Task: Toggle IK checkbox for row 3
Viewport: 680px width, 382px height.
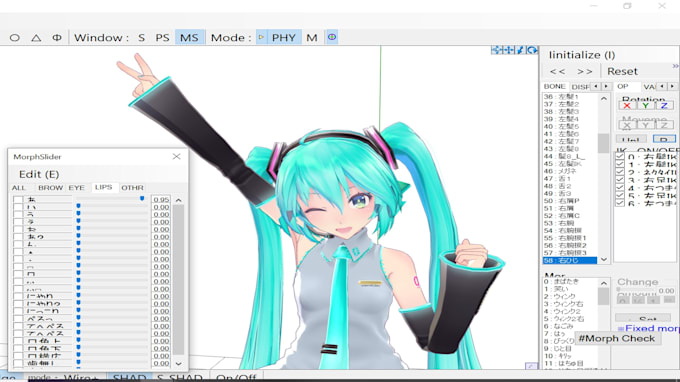Action: [620, 180]
